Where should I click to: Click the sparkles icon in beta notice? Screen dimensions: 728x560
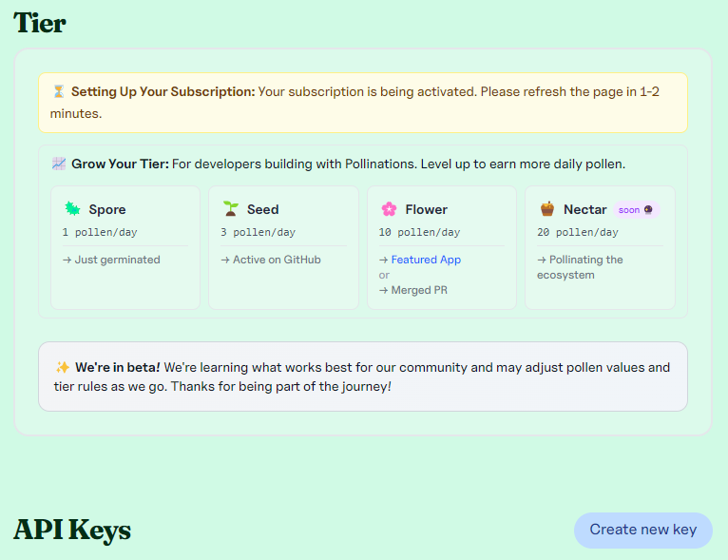click(63, 367)
